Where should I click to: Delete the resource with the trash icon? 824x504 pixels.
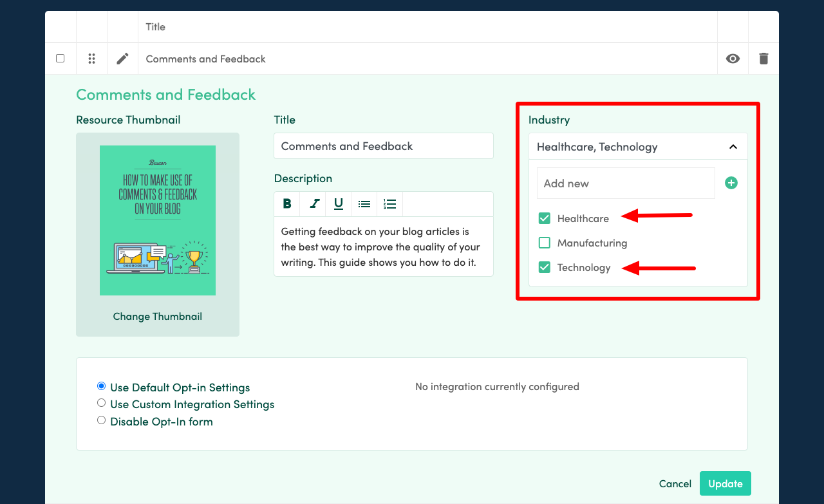click(x=763, y=58)
